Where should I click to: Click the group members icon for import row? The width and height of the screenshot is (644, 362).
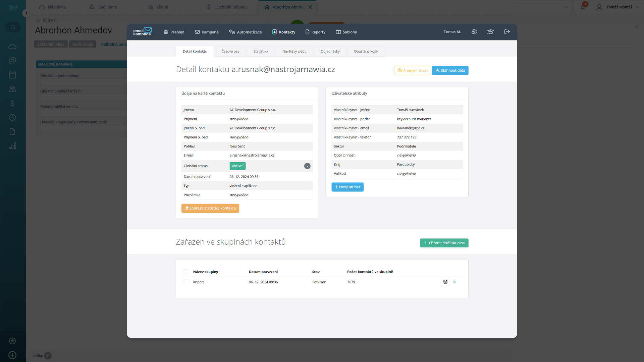445,282
